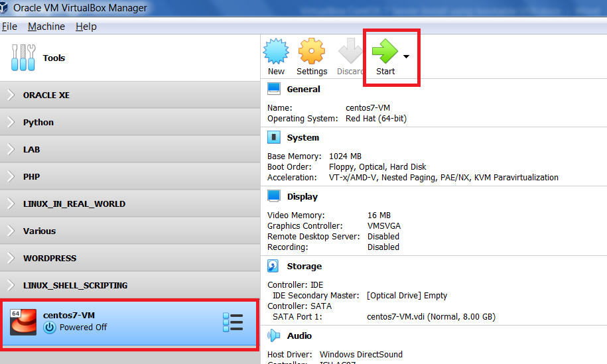The width and height of the screenshot is (607, 364).
Task: Open the File menu
Action: pyautogui.click(x=9, y=27)
